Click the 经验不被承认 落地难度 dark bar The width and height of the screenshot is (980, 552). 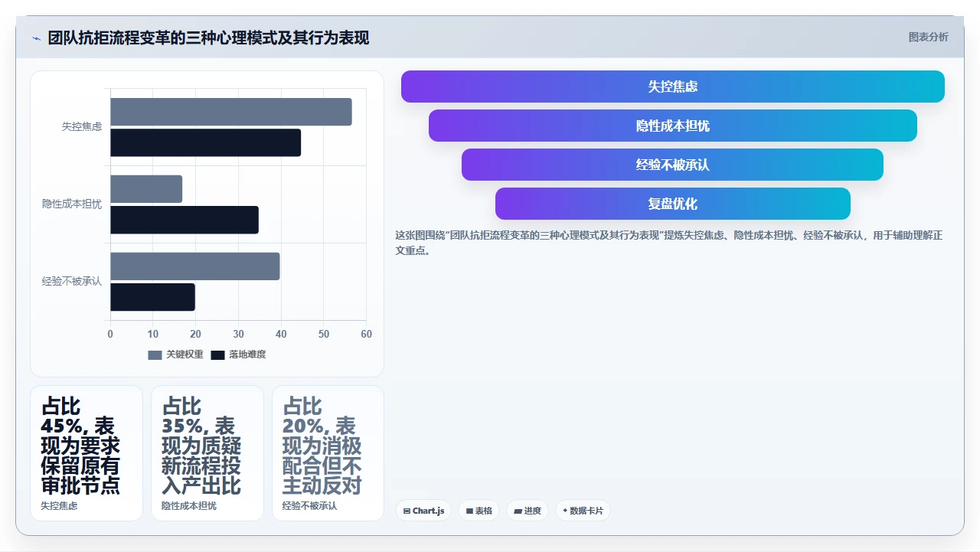click(153, 297)
